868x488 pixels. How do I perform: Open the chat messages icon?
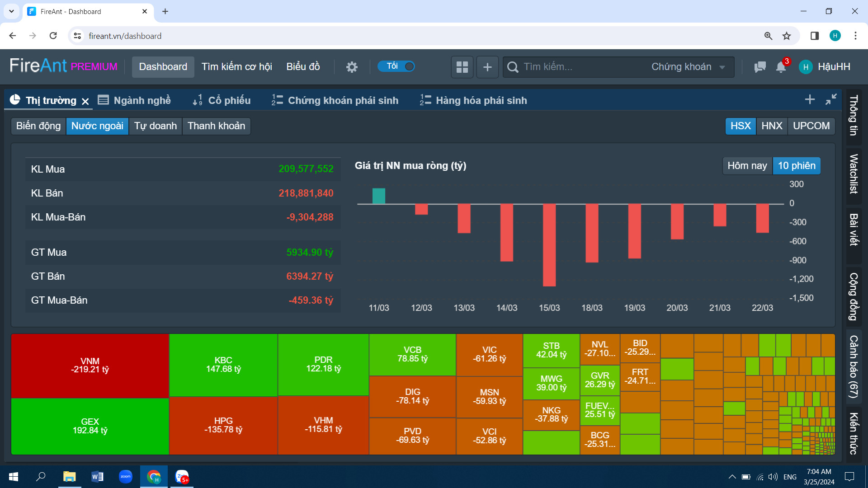click(760, 67)
